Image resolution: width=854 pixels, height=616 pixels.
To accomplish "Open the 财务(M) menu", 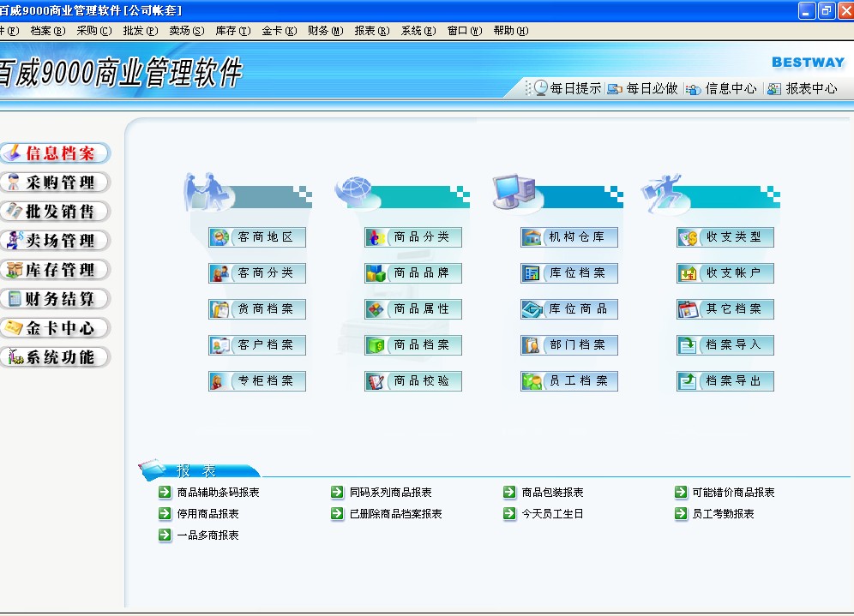I will (x=325, y=31).
